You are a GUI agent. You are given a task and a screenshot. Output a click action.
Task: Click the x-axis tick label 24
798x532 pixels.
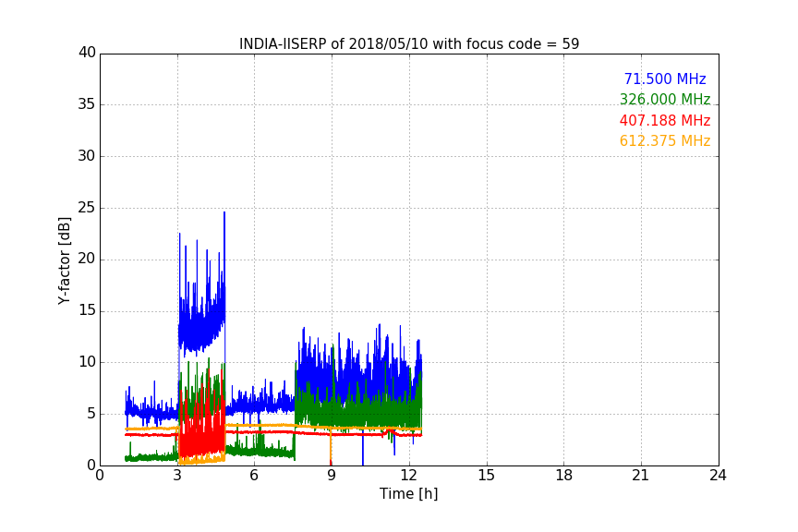coord(718,476)
